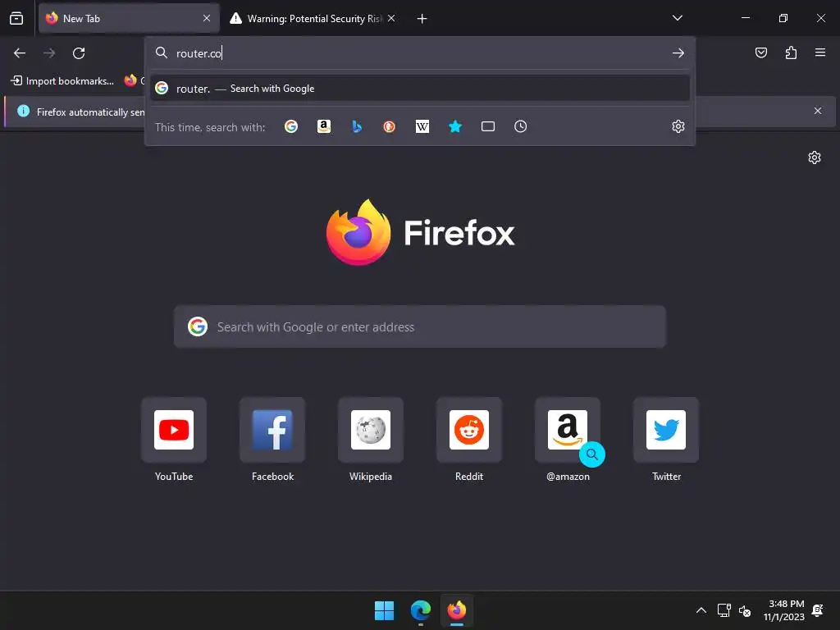This screenshot has height=630, width=840.
Task: Search this time with Google icon
Action: click(x=291, y=126)
